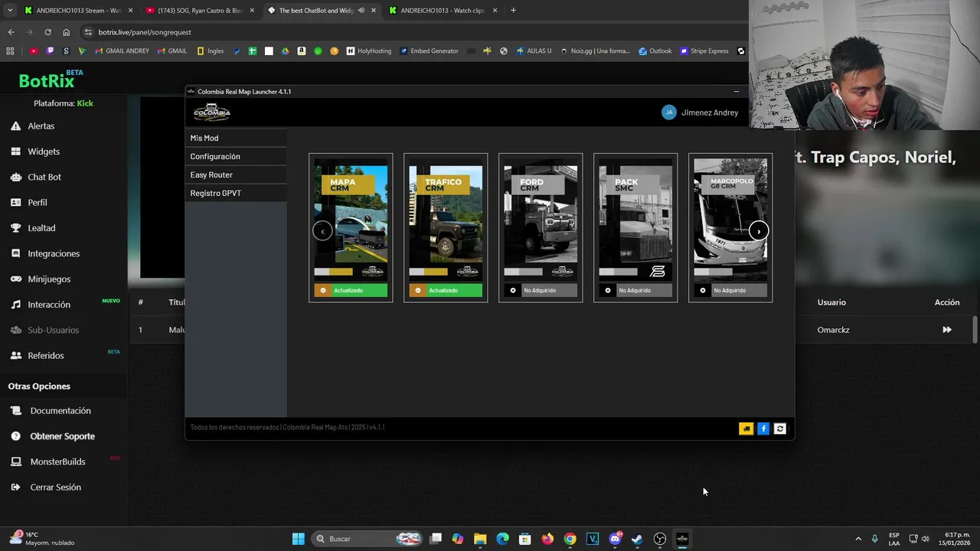Open File Explorer from the taskbar
Screen dimensions: 980x551
[x=480, y=539]
